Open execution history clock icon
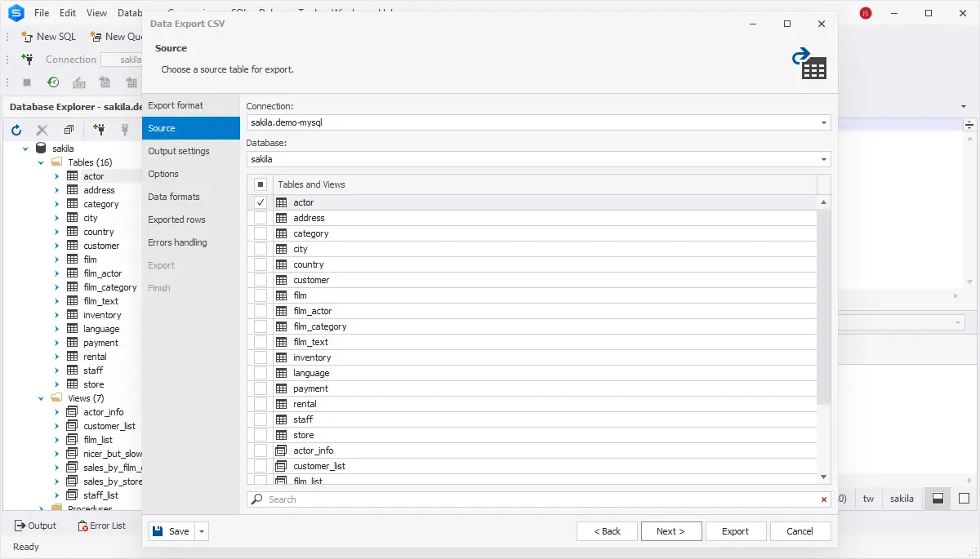This screenshot has width=980, height=559. [x=53, y=82]
